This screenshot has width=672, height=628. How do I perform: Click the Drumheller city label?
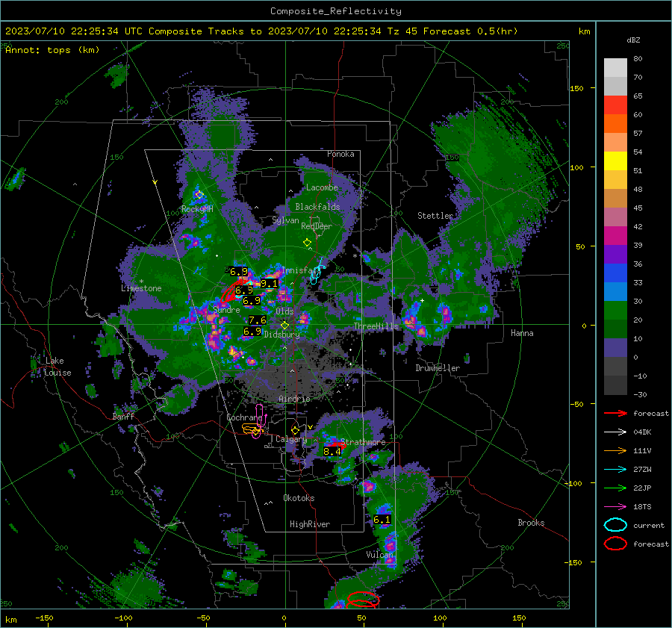coord(438,368)
